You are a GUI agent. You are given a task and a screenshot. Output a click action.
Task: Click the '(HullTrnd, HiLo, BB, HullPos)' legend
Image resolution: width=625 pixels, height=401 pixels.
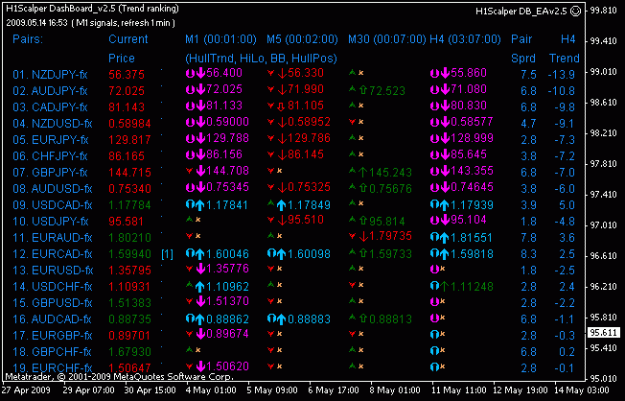pos(261,58)
